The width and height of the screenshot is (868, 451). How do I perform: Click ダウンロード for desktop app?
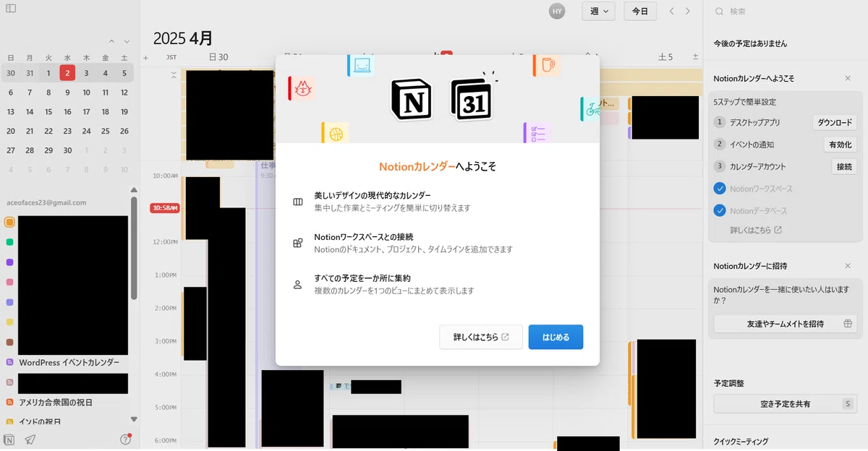[x=835, y=123]
